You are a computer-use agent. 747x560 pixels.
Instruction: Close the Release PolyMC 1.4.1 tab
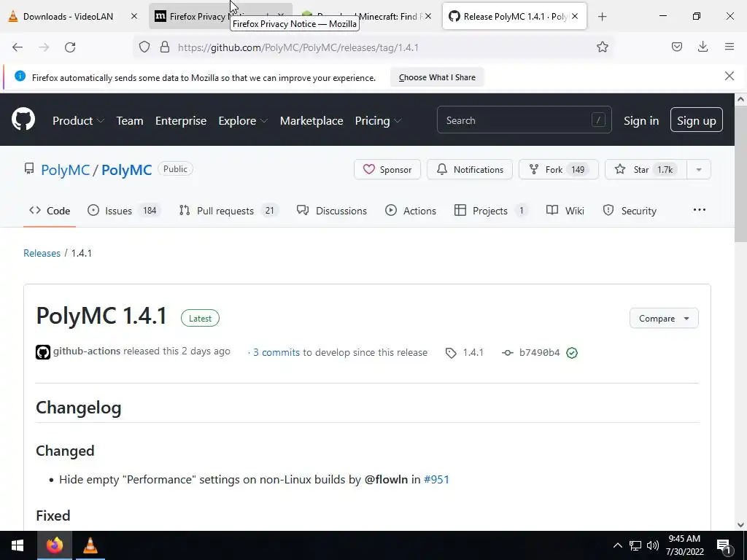click(575, 16)
